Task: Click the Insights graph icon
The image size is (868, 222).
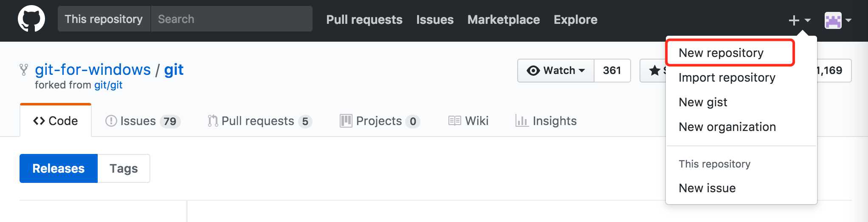Action: click(521, 121)
